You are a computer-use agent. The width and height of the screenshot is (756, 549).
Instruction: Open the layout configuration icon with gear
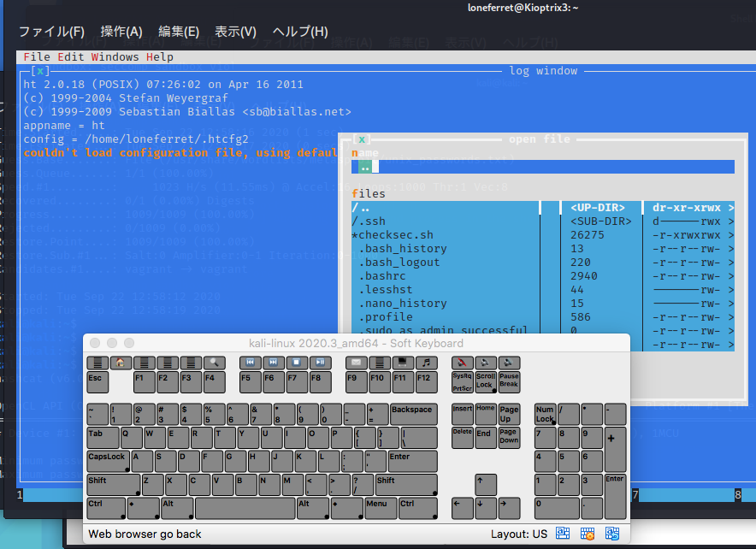(588, 533)
